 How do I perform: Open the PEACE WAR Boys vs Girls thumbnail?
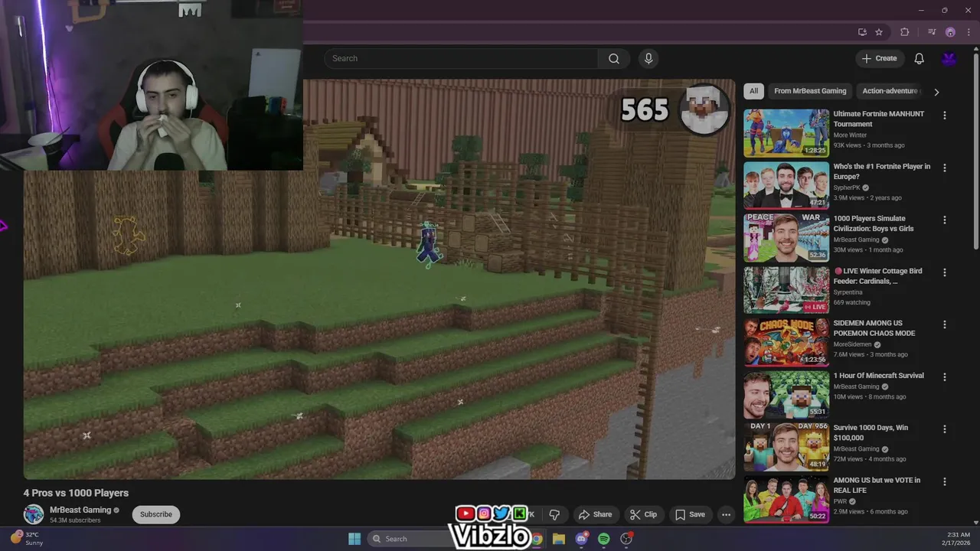(786, 237)
